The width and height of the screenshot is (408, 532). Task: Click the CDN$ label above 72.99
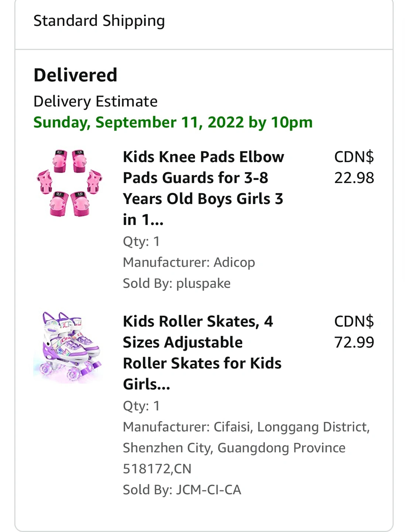(354, 321)
